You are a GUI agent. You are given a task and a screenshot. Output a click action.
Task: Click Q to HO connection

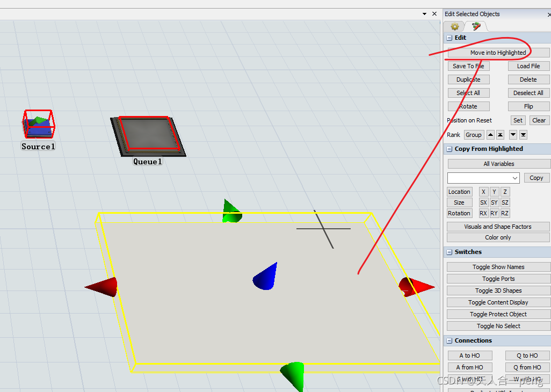tap(527, 355)
